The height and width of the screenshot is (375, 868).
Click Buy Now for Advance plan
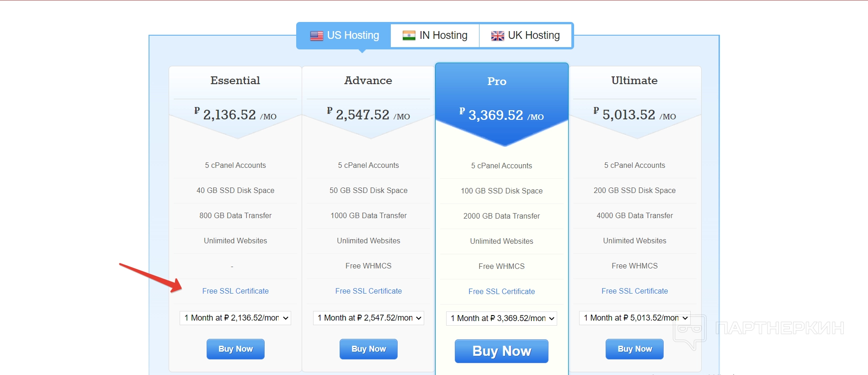(368, 349)
